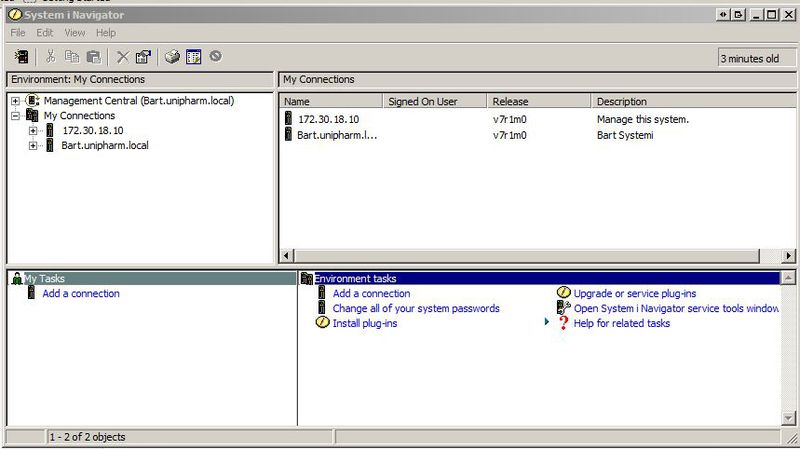Select 172.30.18.10 in the tree
This screenshot has width=800, height=449.
click(x=93, y=131)
